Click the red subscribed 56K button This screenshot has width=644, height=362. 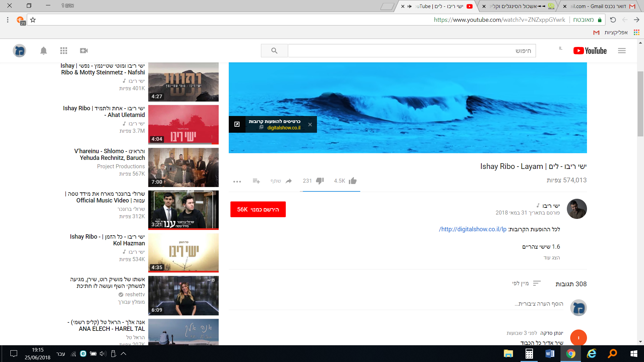click(258, 209)
